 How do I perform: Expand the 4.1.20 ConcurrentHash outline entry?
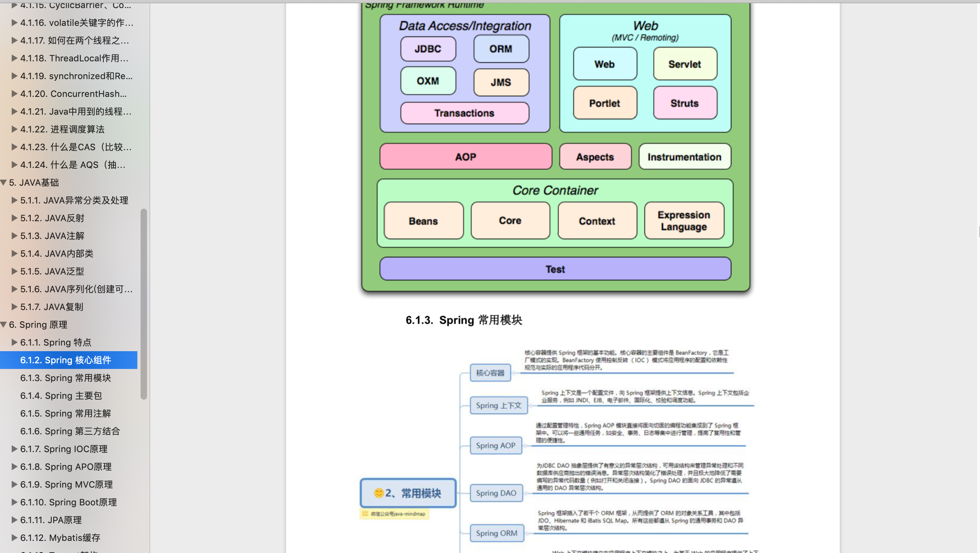[x=14, y=94]
